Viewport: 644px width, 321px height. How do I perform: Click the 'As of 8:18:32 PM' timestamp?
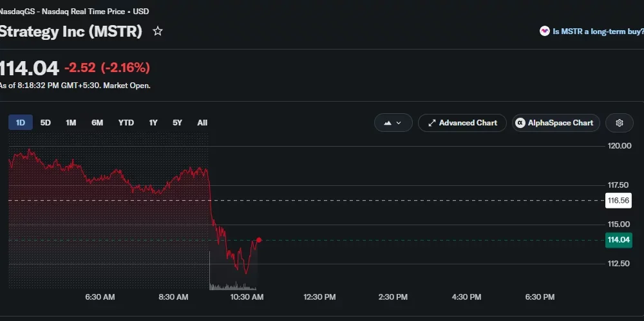pos(75,86)
